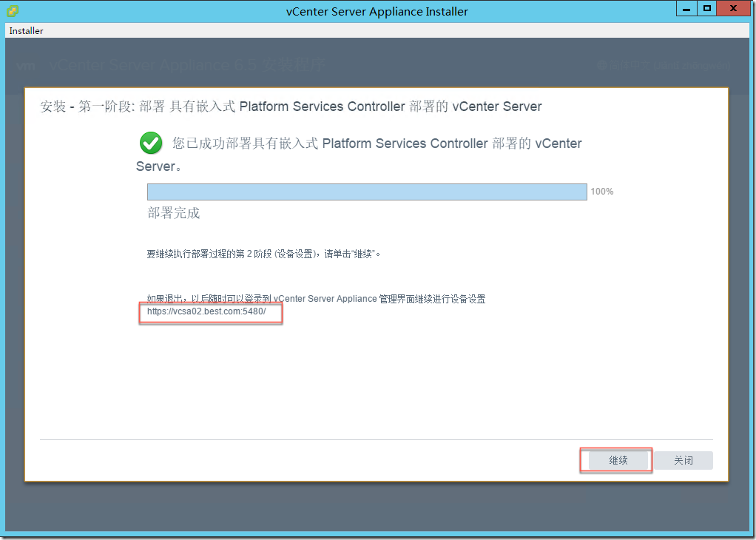Click the 您已成功部署 success message text
This screenshot has width=756, height=540.
click(359, 155)
